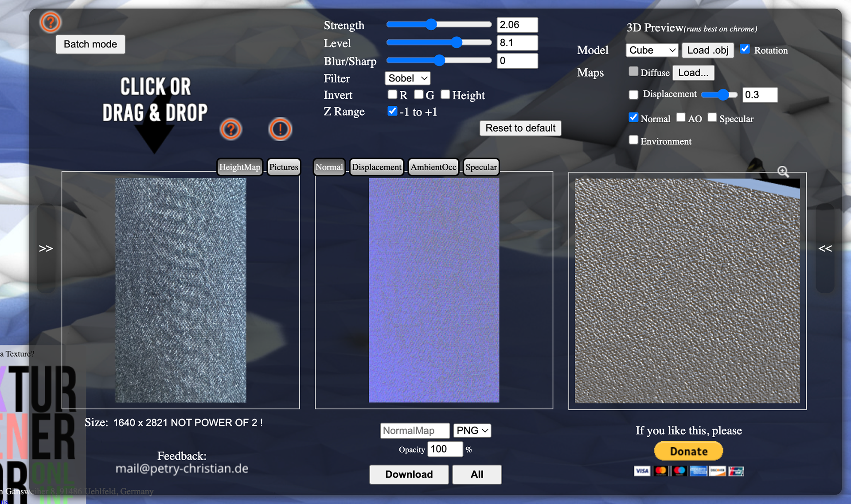Disable Rotation checkbox
The width and height of the screenshot is (851, 504).
745,49
